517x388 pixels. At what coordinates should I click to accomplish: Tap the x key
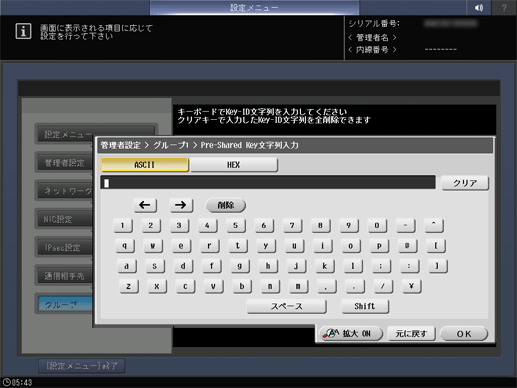[x=157, y=286]
